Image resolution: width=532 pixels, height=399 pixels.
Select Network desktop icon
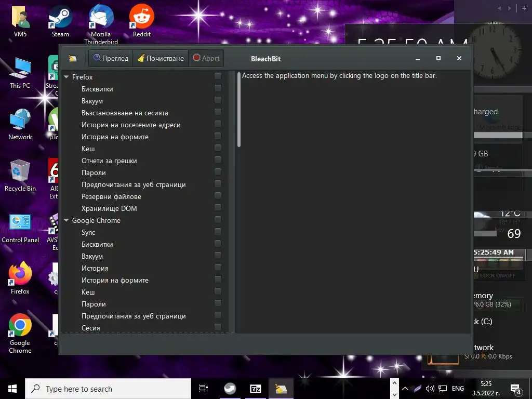(x=20, y=125)
